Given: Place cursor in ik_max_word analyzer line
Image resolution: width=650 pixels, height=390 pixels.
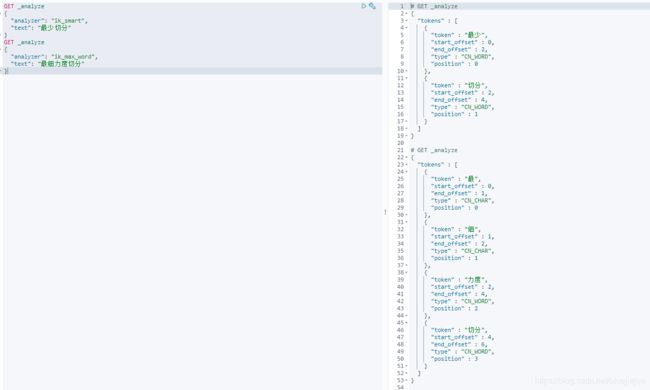Looking at the screenshot, I should click(x=54, y=56).
